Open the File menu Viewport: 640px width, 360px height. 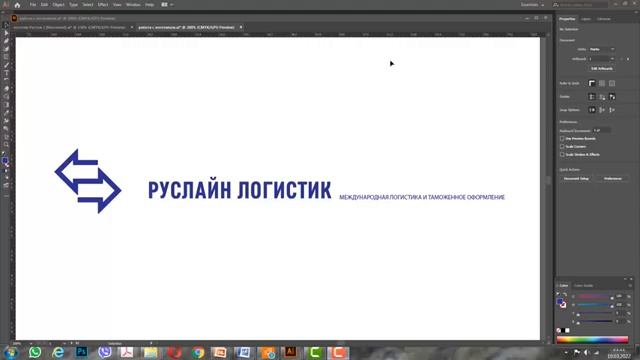(x=33, y=5)
